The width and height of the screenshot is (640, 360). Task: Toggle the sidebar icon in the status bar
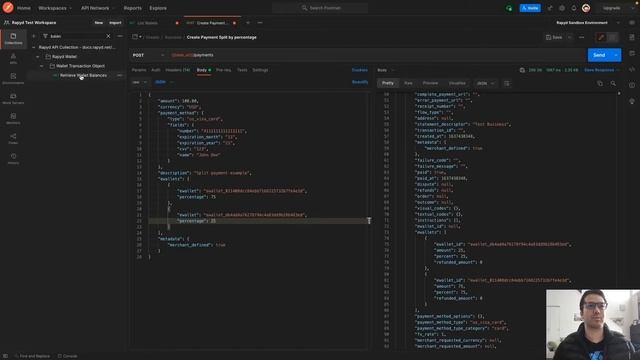click(5, 356)
